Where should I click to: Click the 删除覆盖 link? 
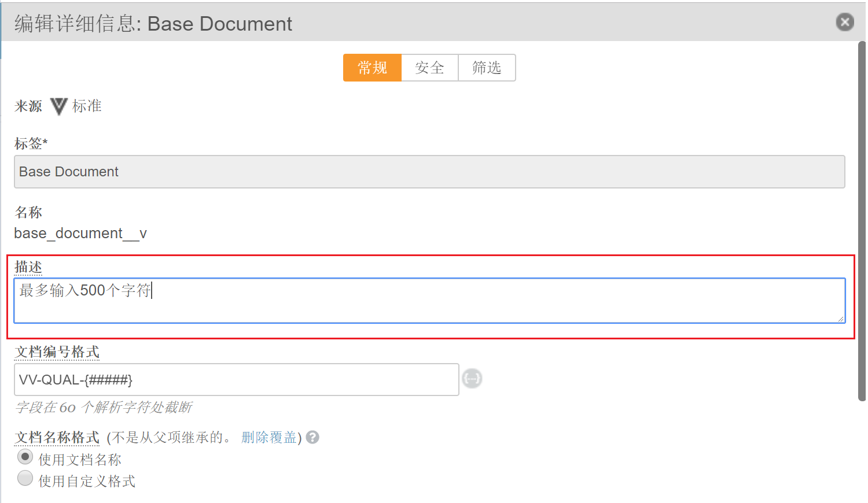269,438
